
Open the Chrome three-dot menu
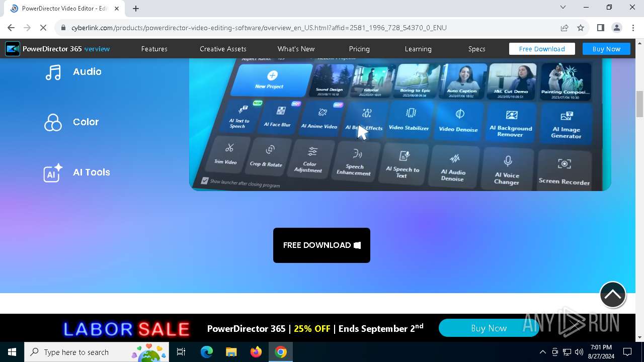(x=633, y=28)
